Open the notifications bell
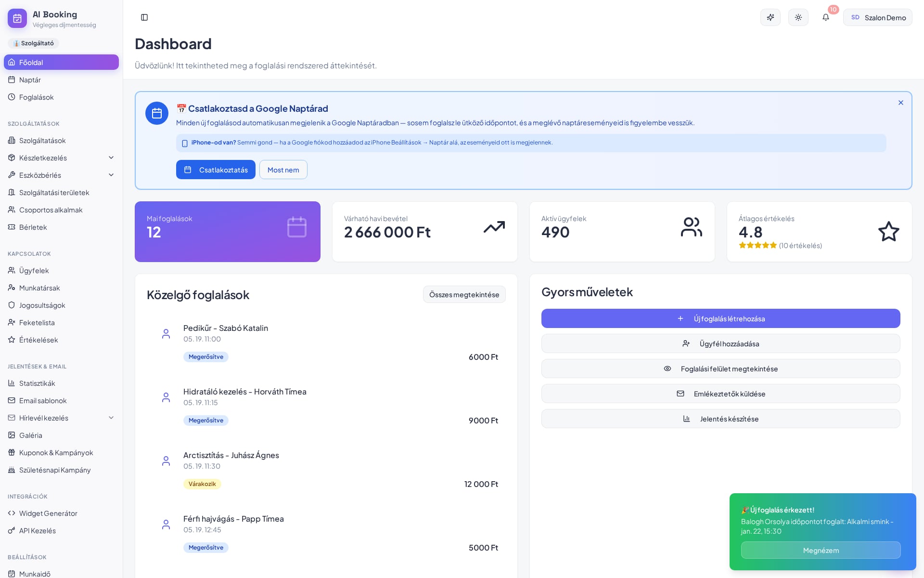924x578 pixels. click(x=826, y=17)
